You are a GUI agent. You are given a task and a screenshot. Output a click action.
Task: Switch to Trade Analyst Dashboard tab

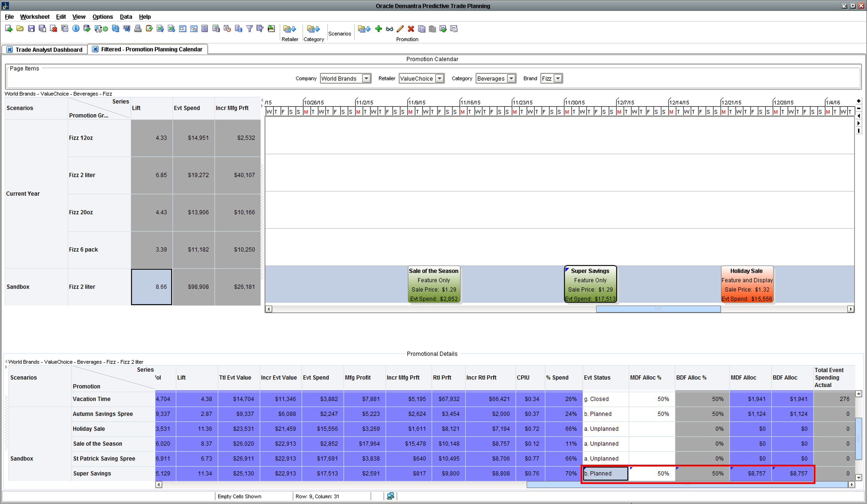tap(49, 49)
